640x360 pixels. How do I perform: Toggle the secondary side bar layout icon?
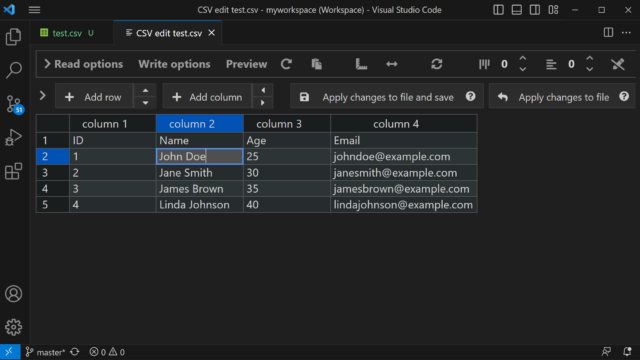point(535,10)
